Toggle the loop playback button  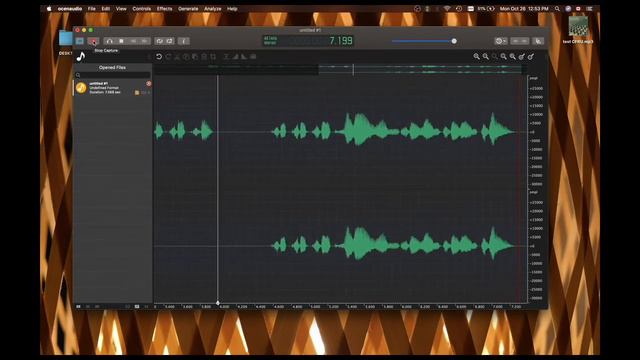tap(160, 41)
